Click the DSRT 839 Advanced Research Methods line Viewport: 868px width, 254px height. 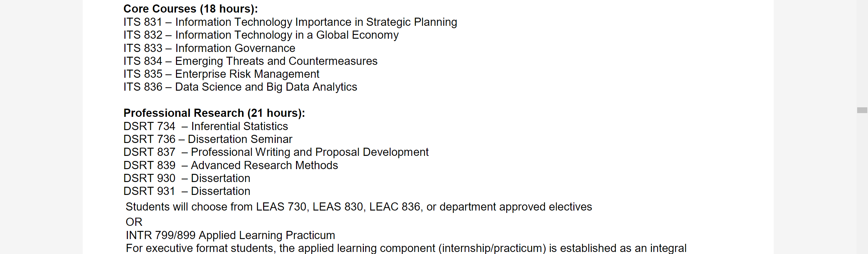[231, 165]
